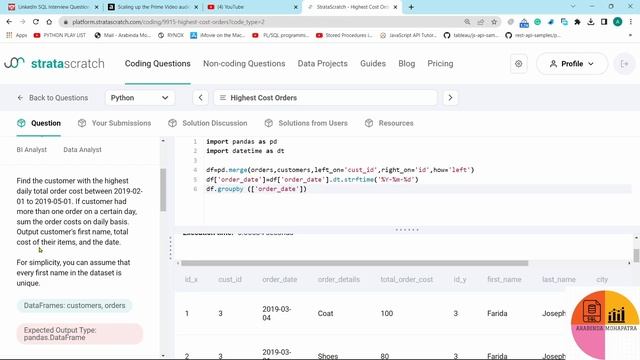Close the YouTube tab
Viewport: 640px width, 360px height.
(296, 7)
